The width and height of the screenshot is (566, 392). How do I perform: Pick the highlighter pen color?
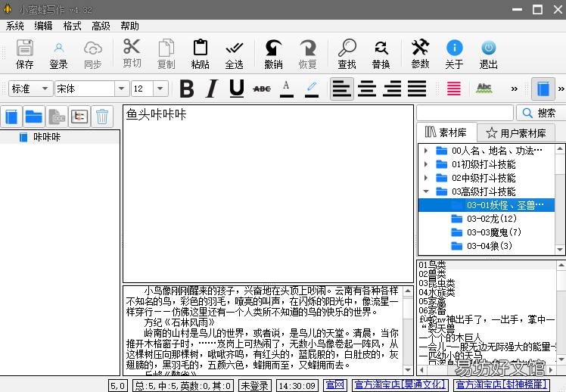(312, 89)
